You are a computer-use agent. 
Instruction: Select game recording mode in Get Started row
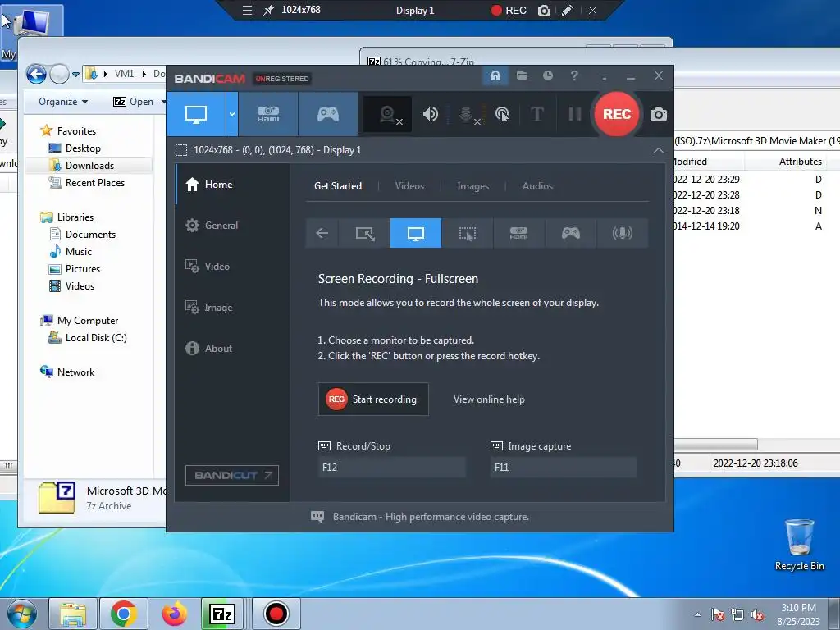click(x=571, y=233)
